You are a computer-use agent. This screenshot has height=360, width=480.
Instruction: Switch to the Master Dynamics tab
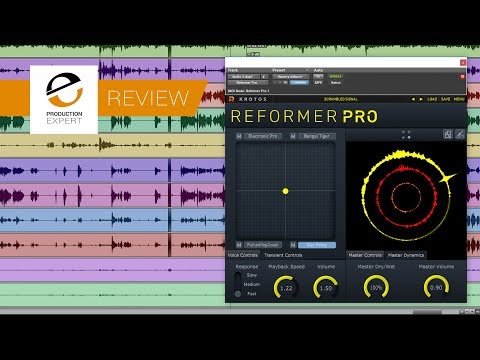coord(406,255)
